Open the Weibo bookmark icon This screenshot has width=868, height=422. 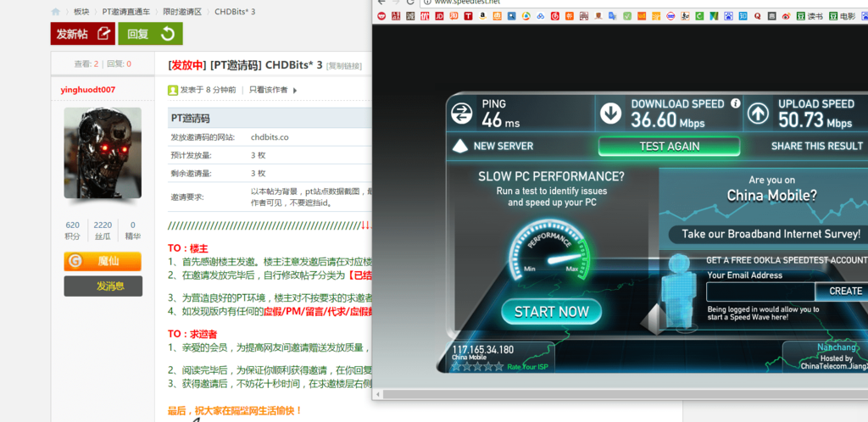(x=786, y=17)
